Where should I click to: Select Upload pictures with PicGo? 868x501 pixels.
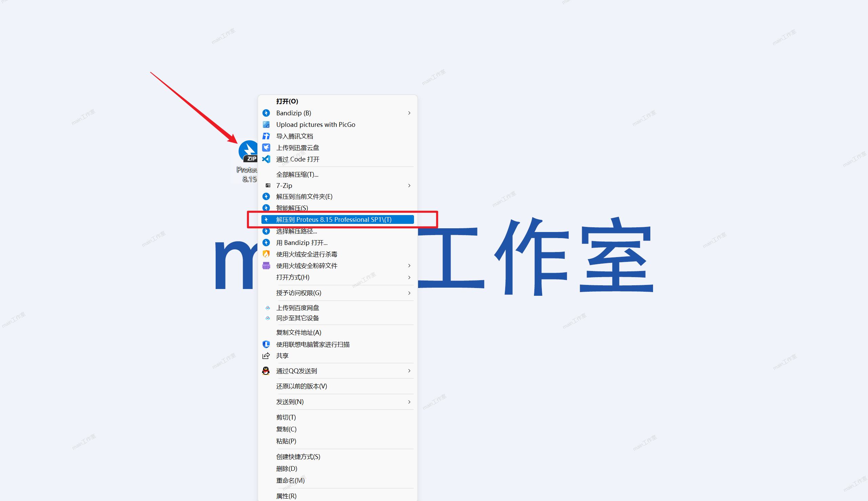click(x=337, y=124)
